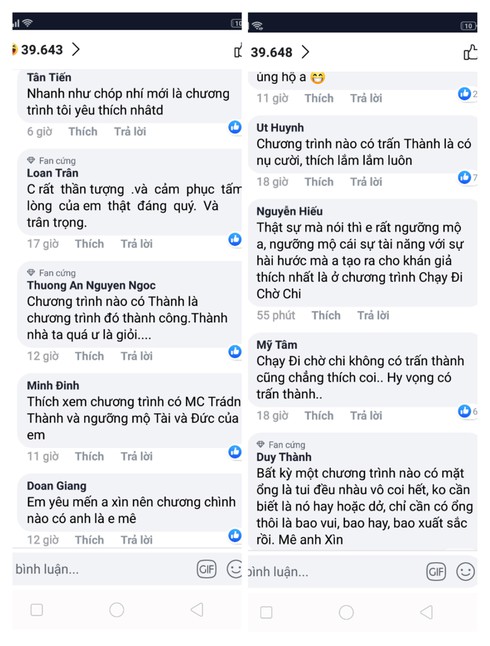Tap the recent apps square on left phone

pos(37,610)
